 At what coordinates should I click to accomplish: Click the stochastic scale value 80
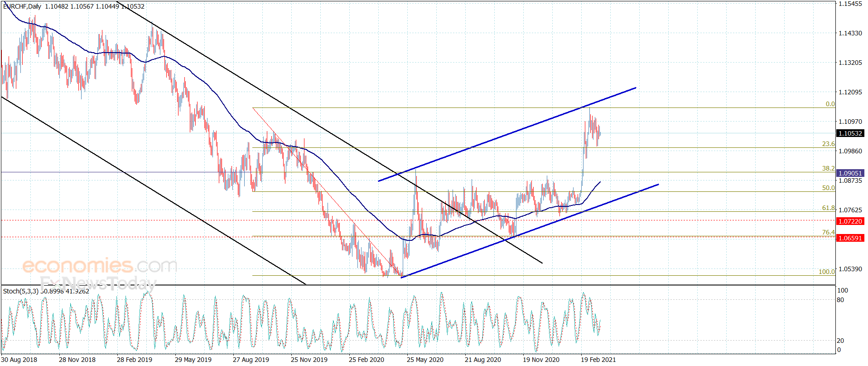click(841, 300)
